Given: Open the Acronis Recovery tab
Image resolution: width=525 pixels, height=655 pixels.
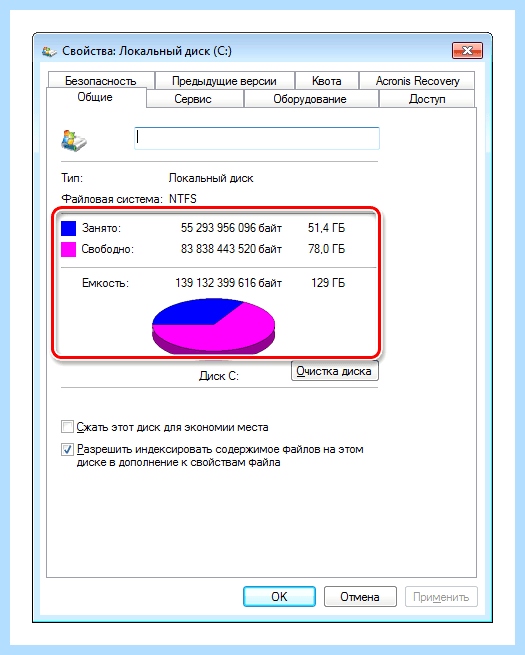Looking at the screenshot, I should click(417, 81).
